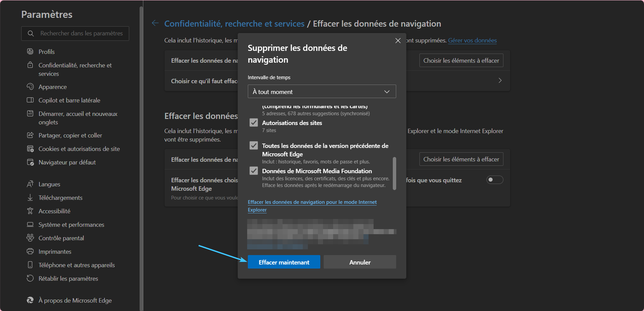
Task: Click the Partager, copier et coller icon
Action: click(x=30, y=135)
